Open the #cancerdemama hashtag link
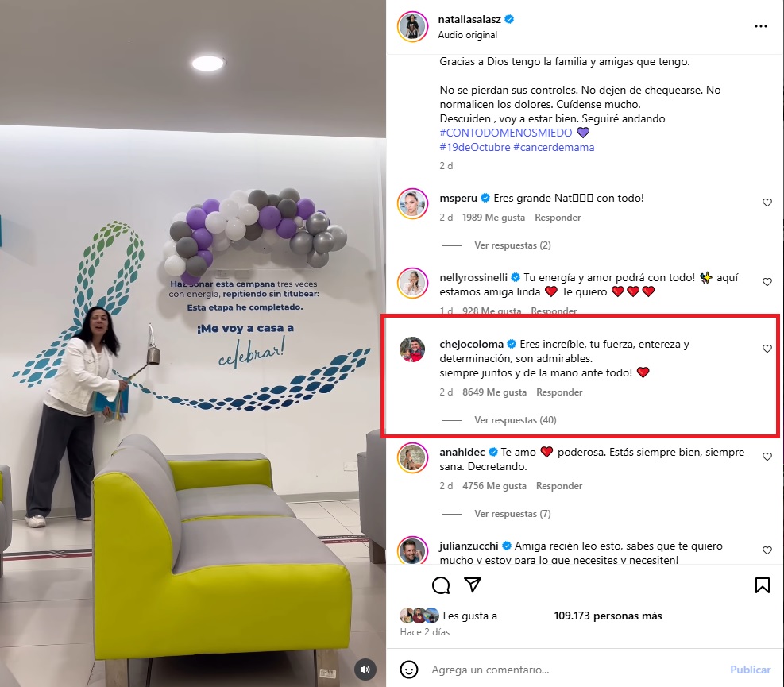This screenshot has height=687, width=784. pos(554,147)
